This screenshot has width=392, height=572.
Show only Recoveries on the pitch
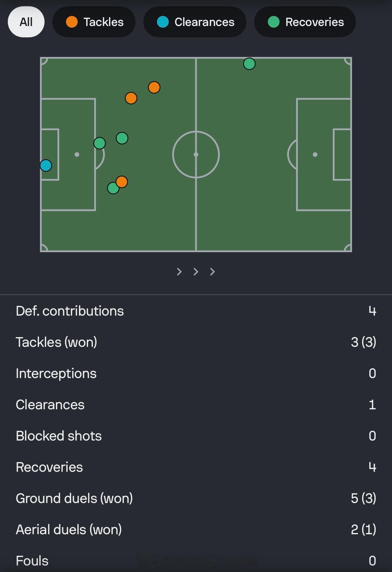pyautogui.click(x=305, y=22)
